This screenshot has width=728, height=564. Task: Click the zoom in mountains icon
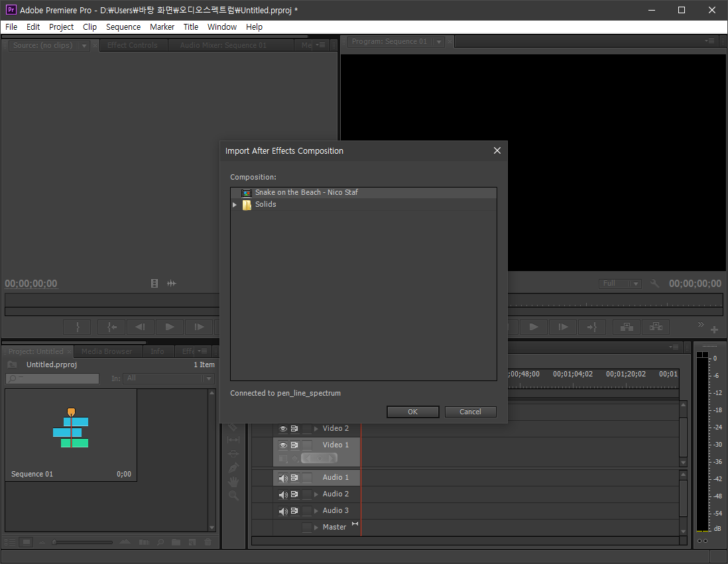125,541
